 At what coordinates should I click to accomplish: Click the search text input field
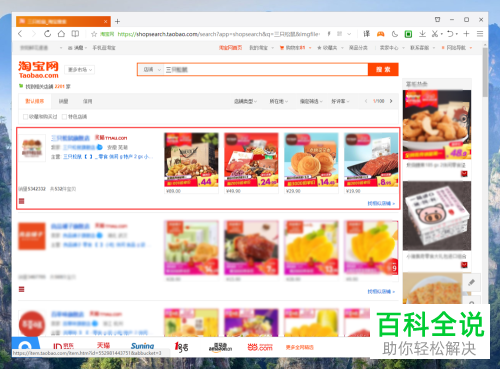(x=265, y=69)
